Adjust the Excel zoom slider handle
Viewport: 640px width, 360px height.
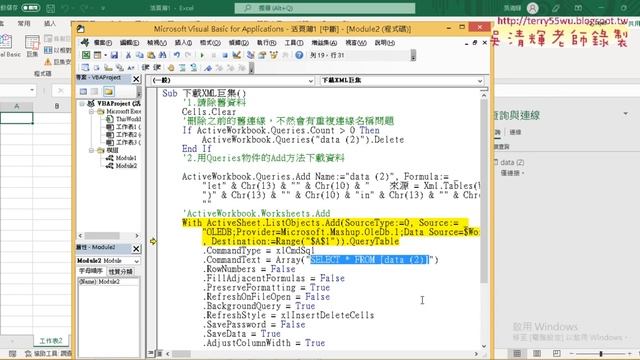(601, 353)
